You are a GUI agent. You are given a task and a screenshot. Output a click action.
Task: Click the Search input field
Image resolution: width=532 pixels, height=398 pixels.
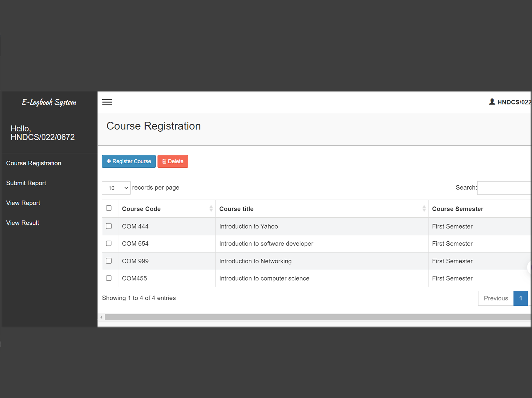click(x=505, y=188)
